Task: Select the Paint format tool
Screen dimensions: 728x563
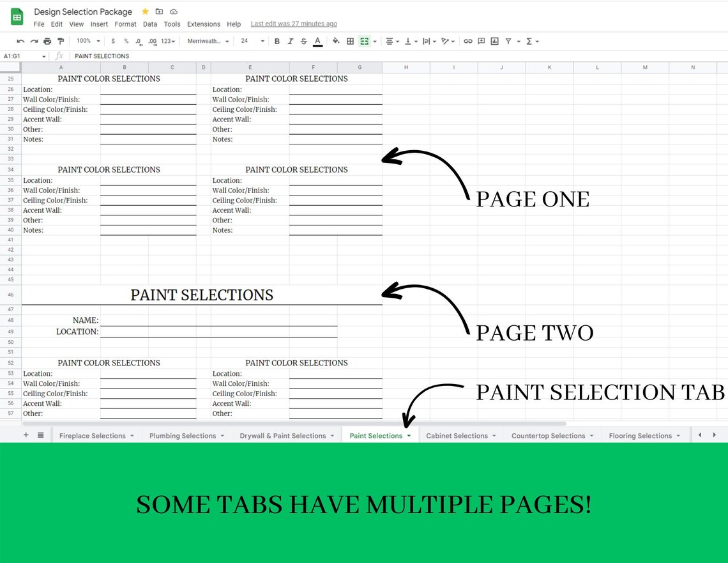Action: coord(61,41)
